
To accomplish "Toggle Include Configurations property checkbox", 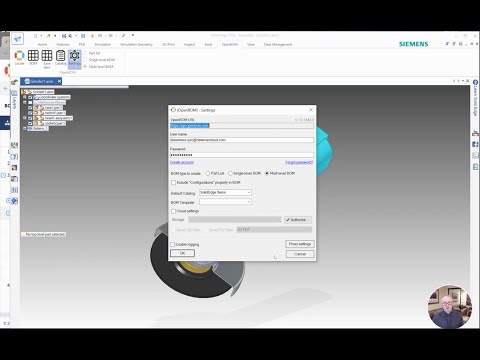I will 173,182.
